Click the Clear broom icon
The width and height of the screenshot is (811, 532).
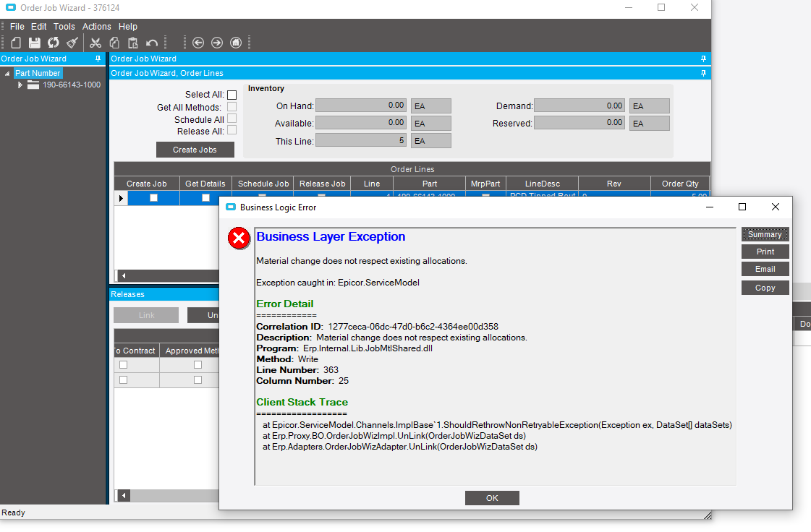72,43
